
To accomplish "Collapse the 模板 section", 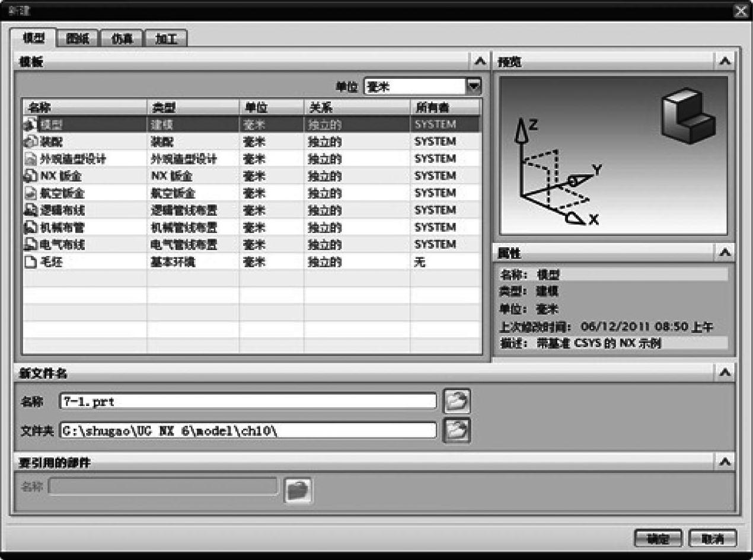I will tap(479, 62).
